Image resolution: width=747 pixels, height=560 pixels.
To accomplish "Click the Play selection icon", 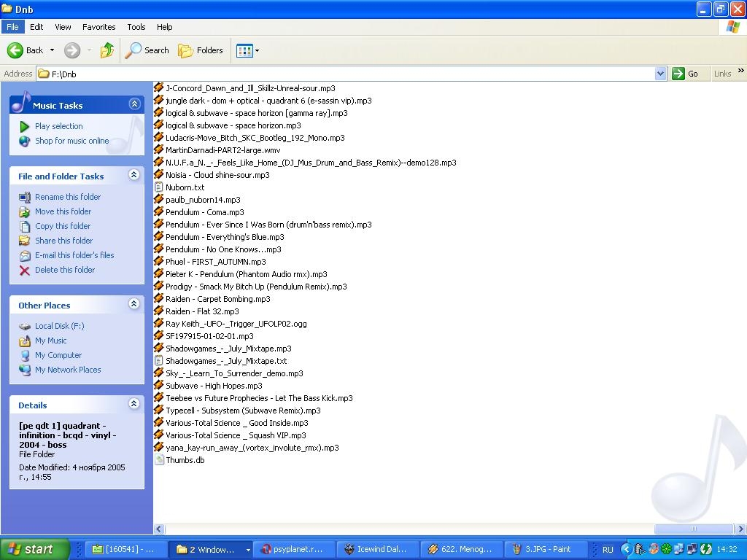I will coord(25,126).
